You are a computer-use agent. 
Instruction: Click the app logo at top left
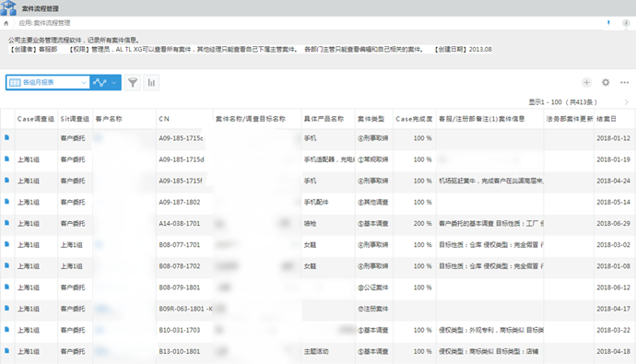tap(8, 7)
